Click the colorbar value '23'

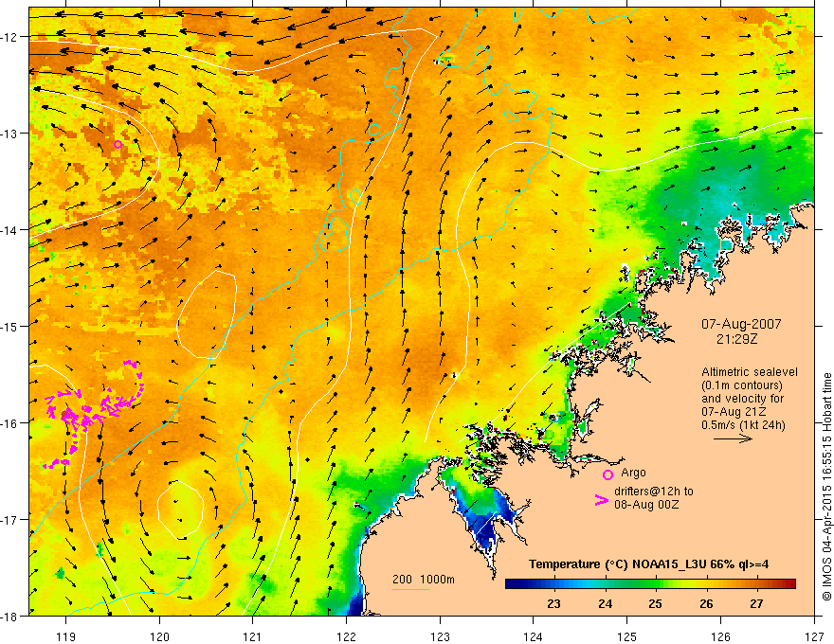[x=553, y=603]
